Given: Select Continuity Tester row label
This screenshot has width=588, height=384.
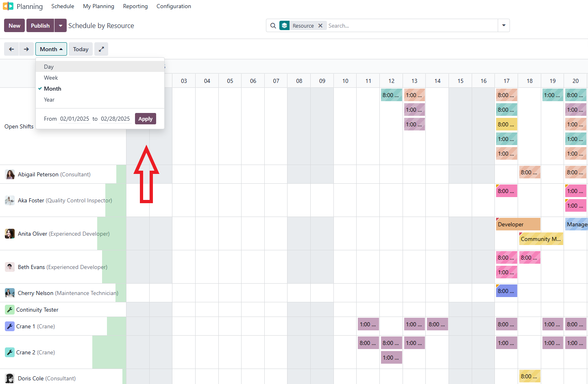Looking at the screenshot, I should coord(37,310).
